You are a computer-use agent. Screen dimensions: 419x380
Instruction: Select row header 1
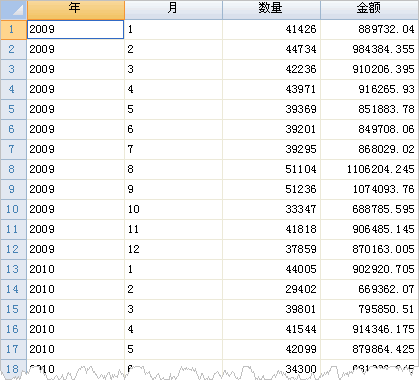[x=13, y=30]
